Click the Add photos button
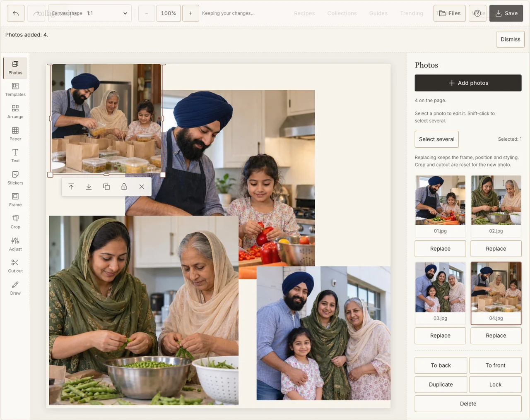Image resolution: width=530 pixels, height=420 pixels. pos(468,83)
